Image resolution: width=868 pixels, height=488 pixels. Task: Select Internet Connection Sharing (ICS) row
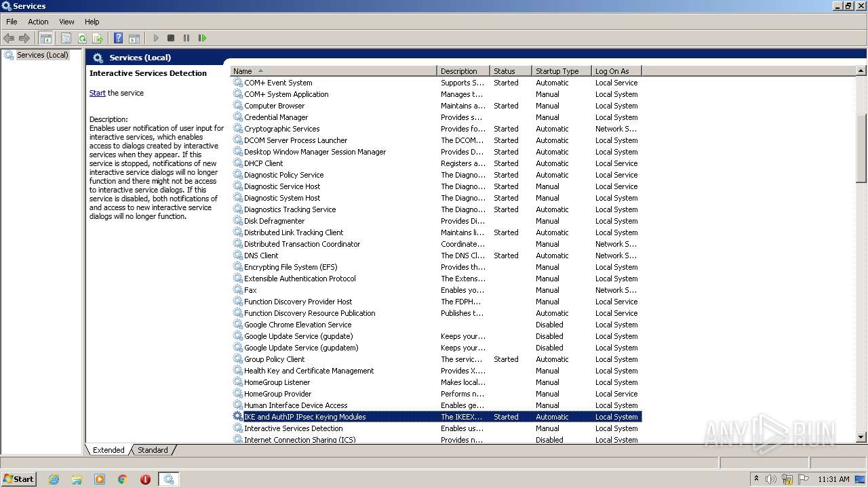(x=436, y=439)
